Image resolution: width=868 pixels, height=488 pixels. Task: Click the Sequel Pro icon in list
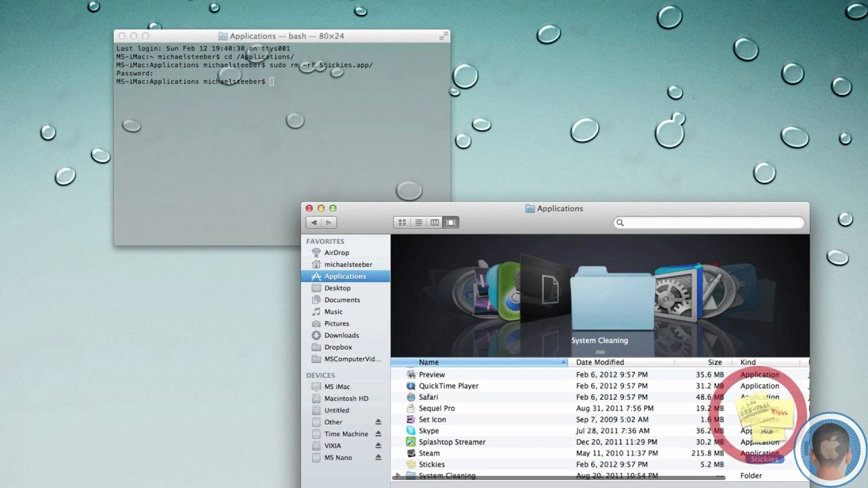pos(411,409)
